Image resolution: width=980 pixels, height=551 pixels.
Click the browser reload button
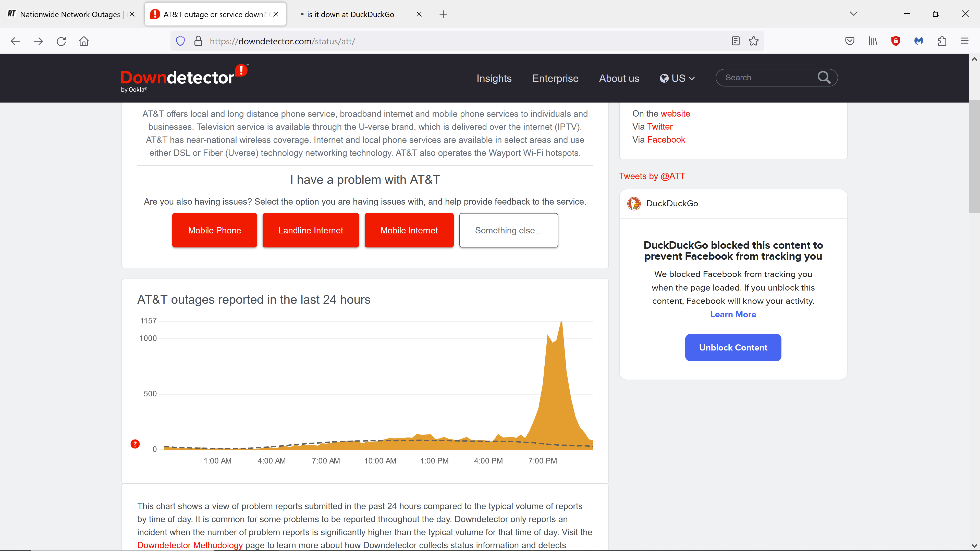coord(61,41)
